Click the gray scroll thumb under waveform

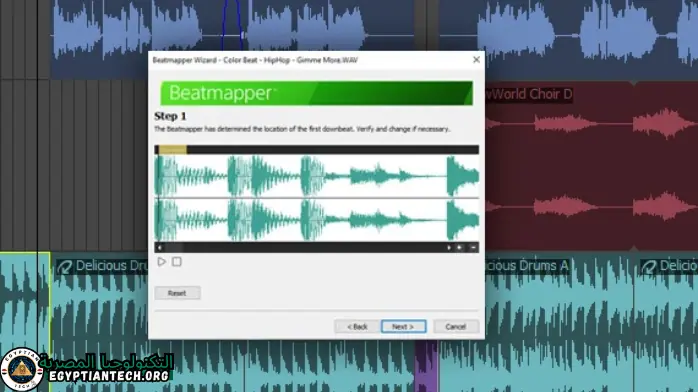174,248
